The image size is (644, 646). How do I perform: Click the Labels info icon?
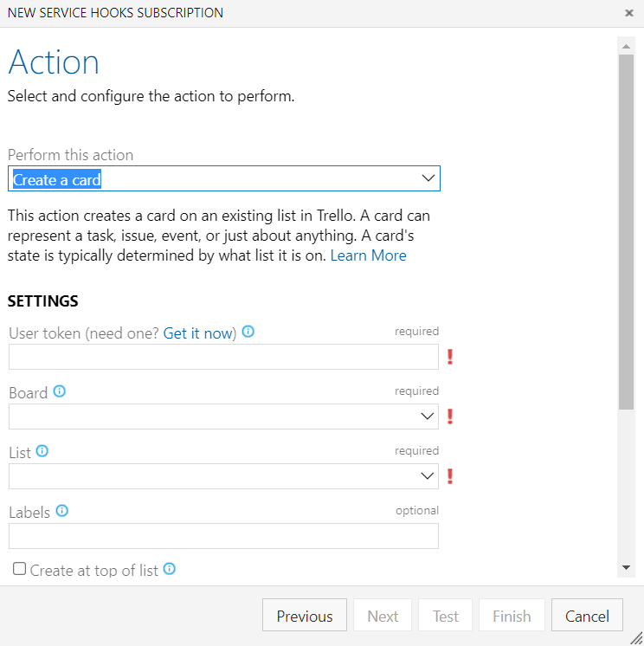pyautogui.click(x=61, y=510)
